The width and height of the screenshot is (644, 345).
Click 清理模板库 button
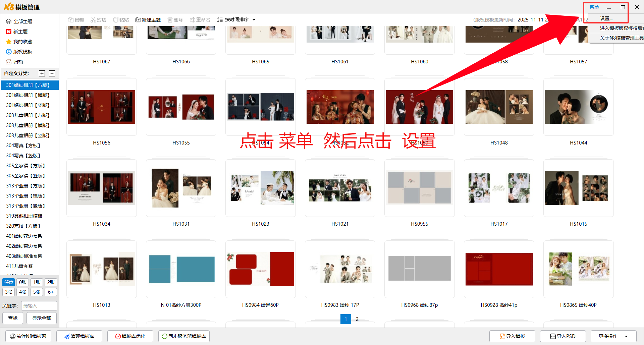click(x=79, y=336)
